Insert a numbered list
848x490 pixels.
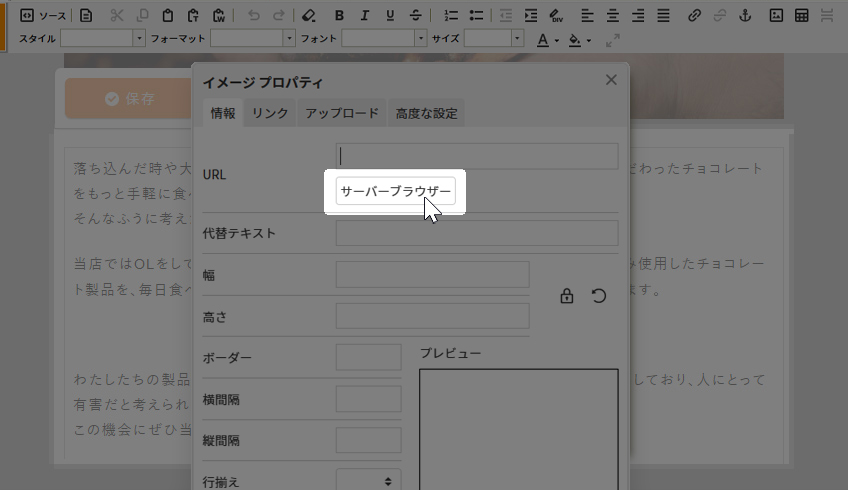coord(451,15)
